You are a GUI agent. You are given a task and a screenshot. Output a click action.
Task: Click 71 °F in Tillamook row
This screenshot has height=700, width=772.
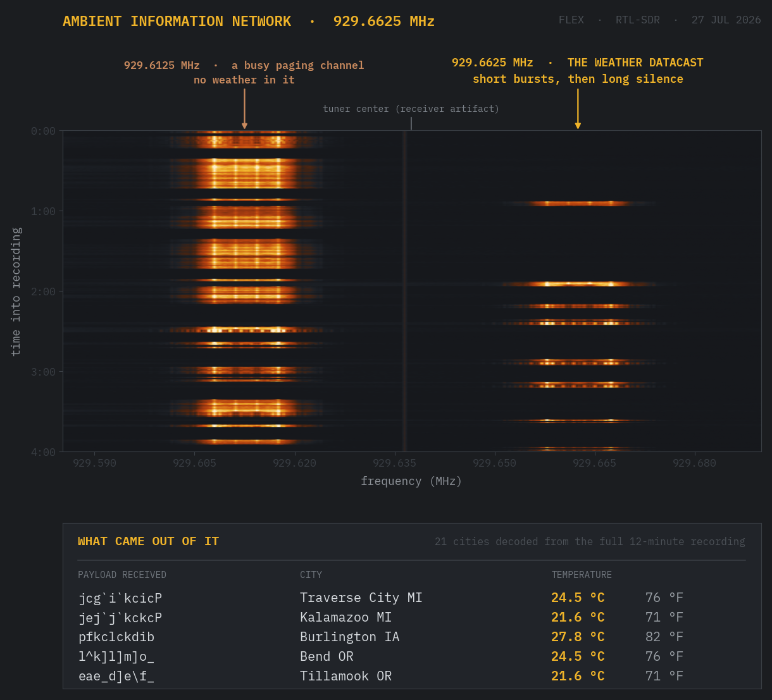point(664,676)
